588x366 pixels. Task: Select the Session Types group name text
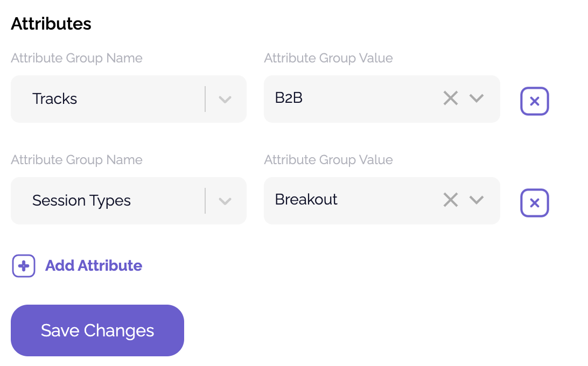pos(81,201)
